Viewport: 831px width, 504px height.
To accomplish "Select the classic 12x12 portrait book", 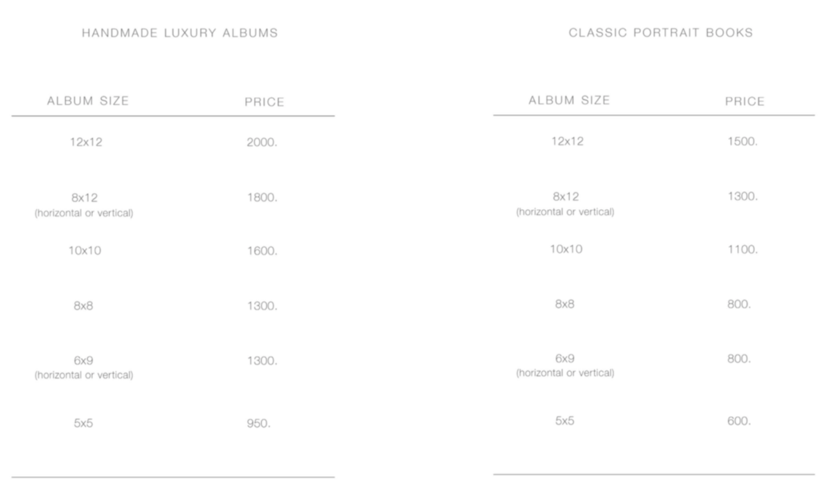I will pyautogui.click(x=567, y=141).
